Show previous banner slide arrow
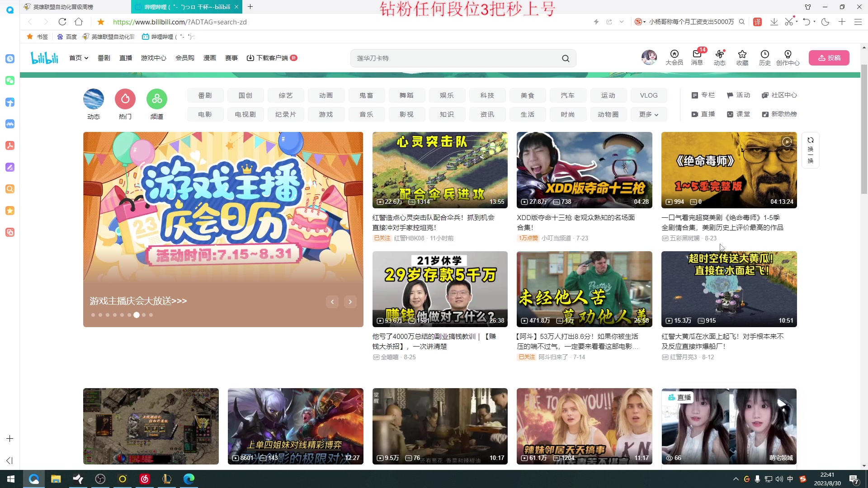 (332, 302)
